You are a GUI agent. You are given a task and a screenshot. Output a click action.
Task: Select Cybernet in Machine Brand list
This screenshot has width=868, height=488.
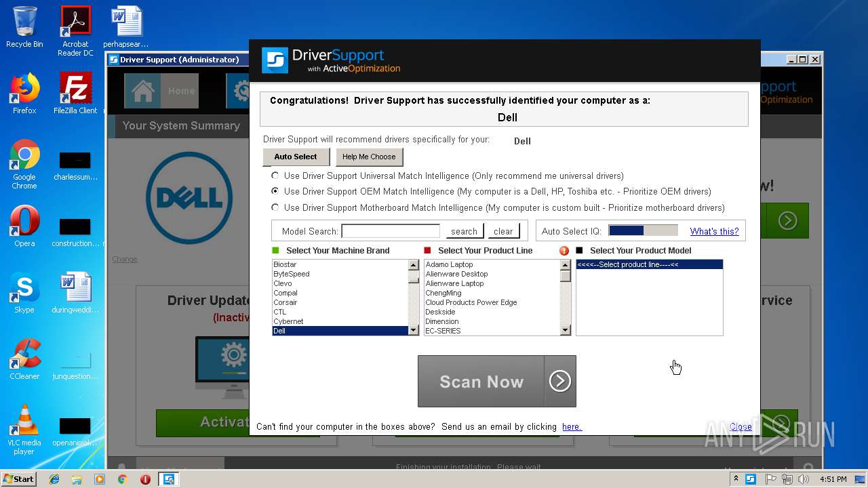click(339, 321)
